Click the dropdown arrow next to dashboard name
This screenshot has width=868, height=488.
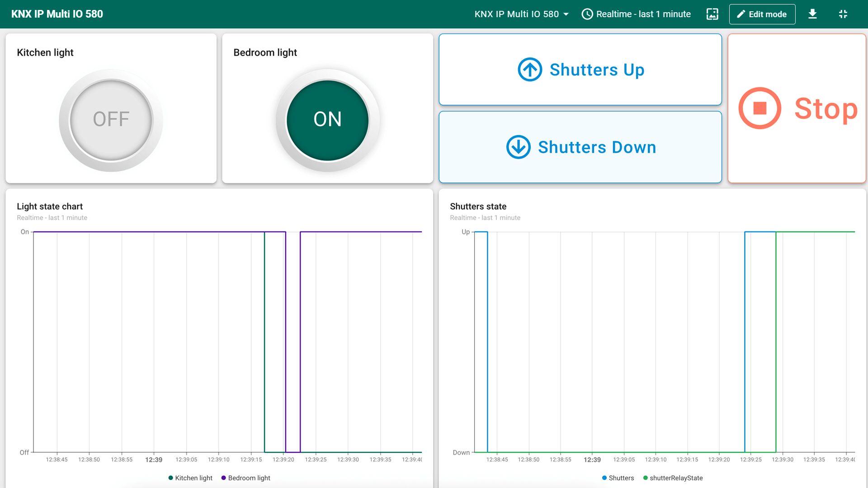pos(566,14)
